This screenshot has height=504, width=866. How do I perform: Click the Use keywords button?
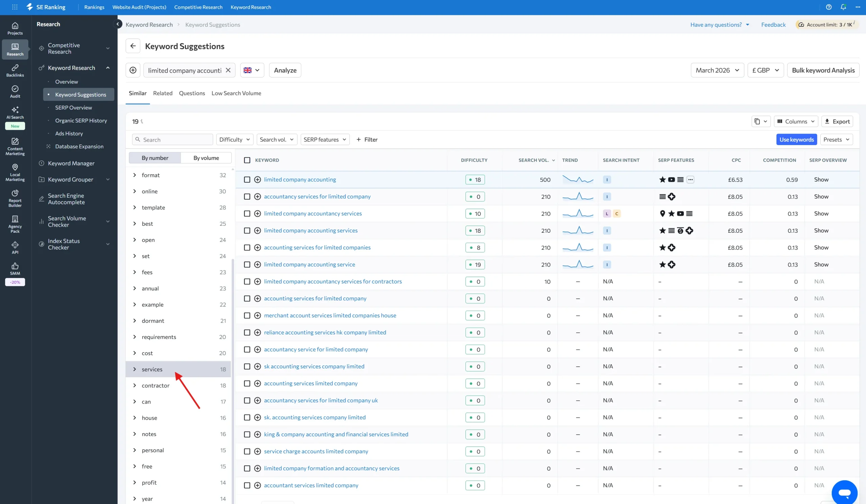pos(796,139)
